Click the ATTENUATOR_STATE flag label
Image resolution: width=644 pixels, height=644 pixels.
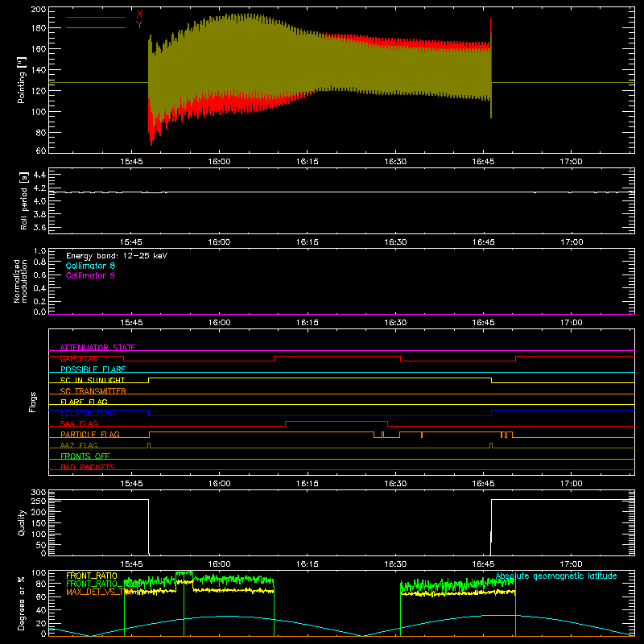(97, 348)
